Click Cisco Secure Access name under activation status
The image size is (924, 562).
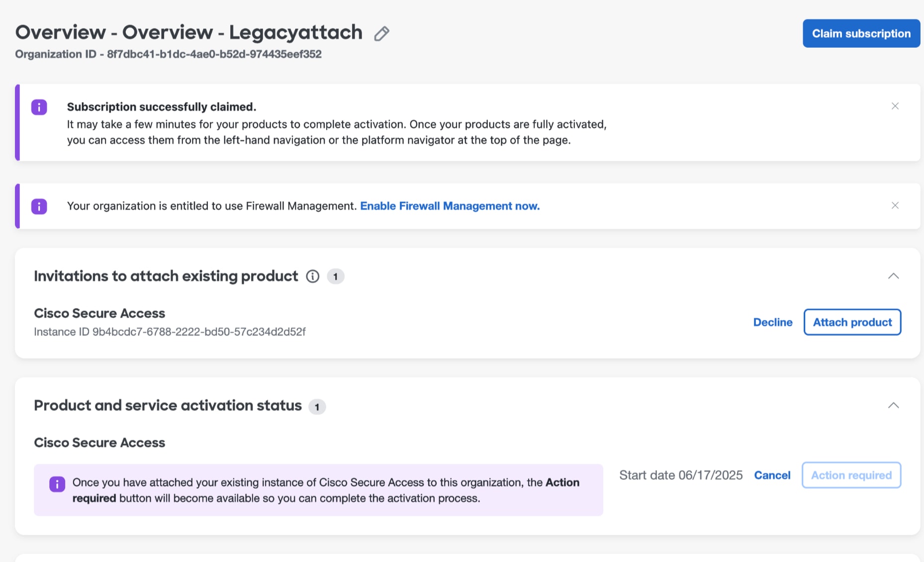[99, 443]
